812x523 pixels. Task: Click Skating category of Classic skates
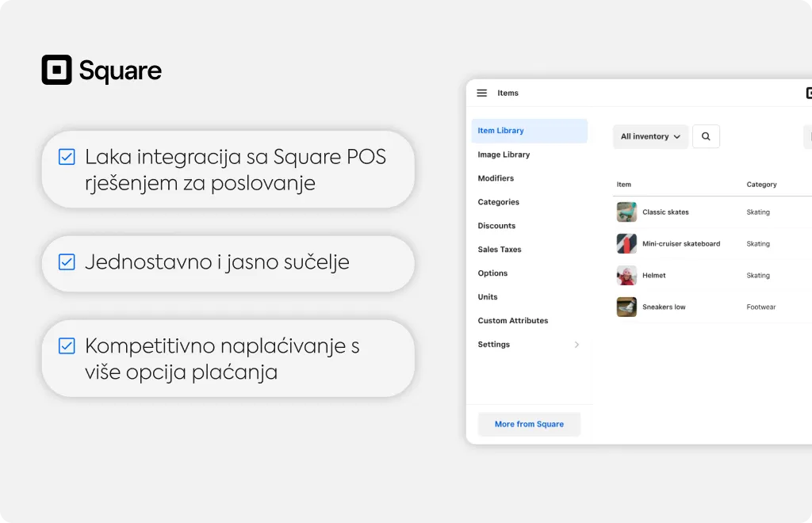pyautogui.click(x=758, y=212)
